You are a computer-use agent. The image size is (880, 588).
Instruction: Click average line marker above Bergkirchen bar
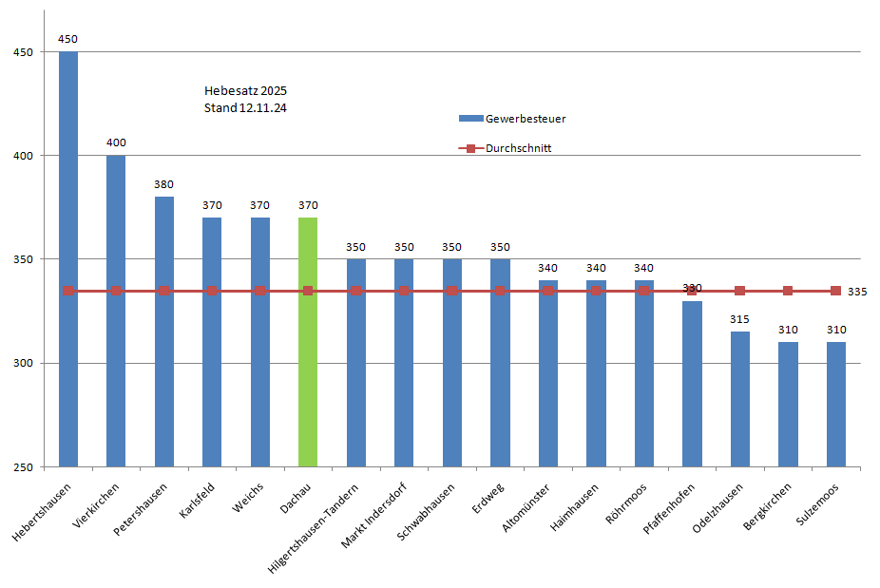coord(788,291)
